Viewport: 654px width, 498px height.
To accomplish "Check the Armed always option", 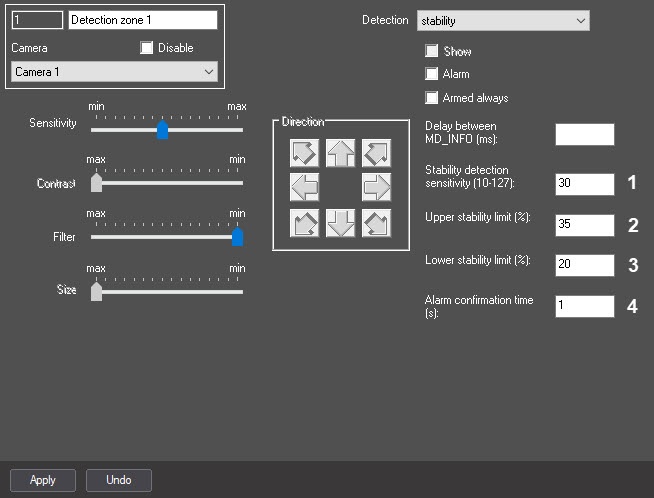I will (432, 98).
